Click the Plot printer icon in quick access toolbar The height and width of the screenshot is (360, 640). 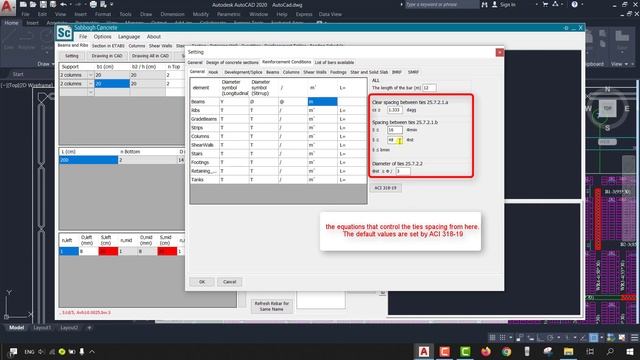93,4
